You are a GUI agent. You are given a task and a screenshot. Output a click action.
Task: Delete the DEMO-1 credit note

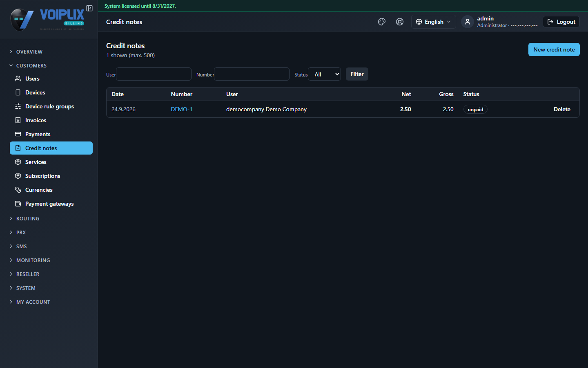pyautogui.click(x=562, y=109)
